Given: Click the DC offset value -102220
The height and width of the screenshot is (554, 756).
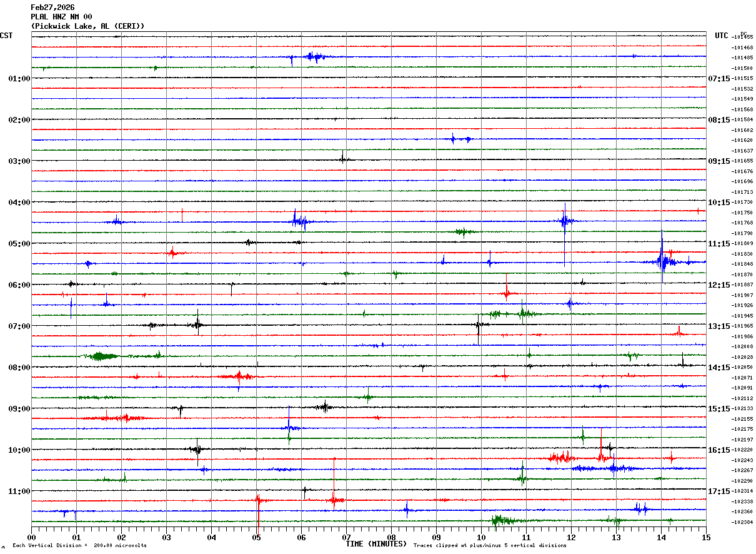Looking at the screenshot, I should tap(742, 450).
